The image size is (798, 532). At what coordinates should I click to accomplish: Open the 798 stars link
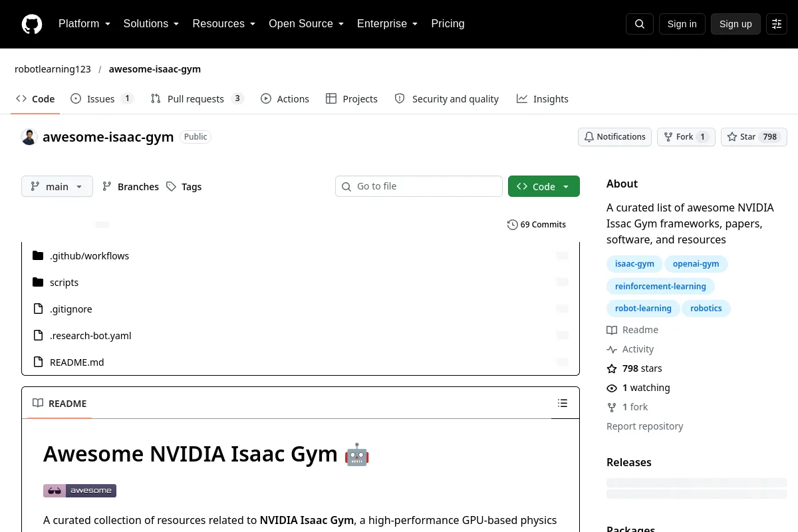point(634,368)
